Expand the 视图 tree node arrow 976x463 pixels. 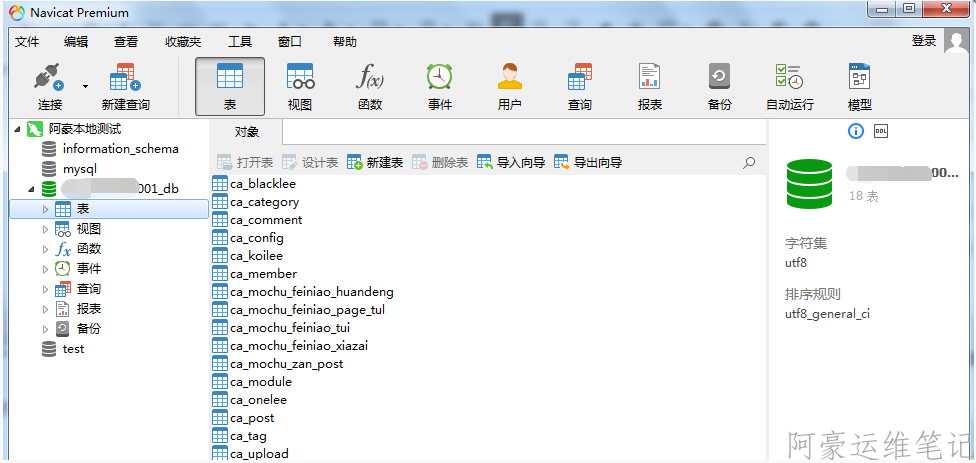pos(45,229)
